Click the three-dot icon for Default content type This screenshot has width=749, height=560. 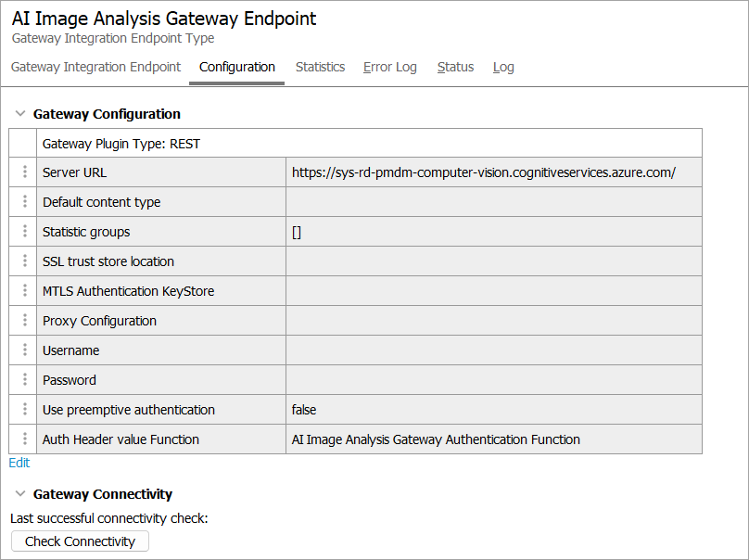coord(25,202)
